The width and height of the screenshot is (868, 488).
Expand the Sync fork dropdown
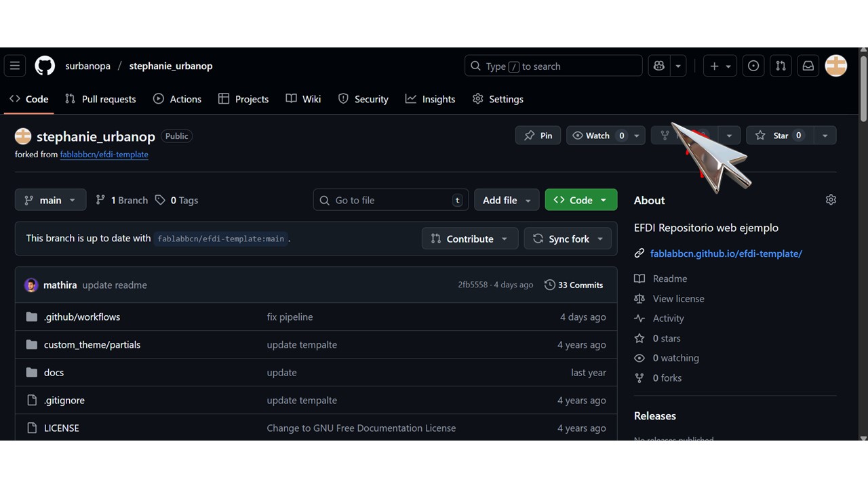568,239
